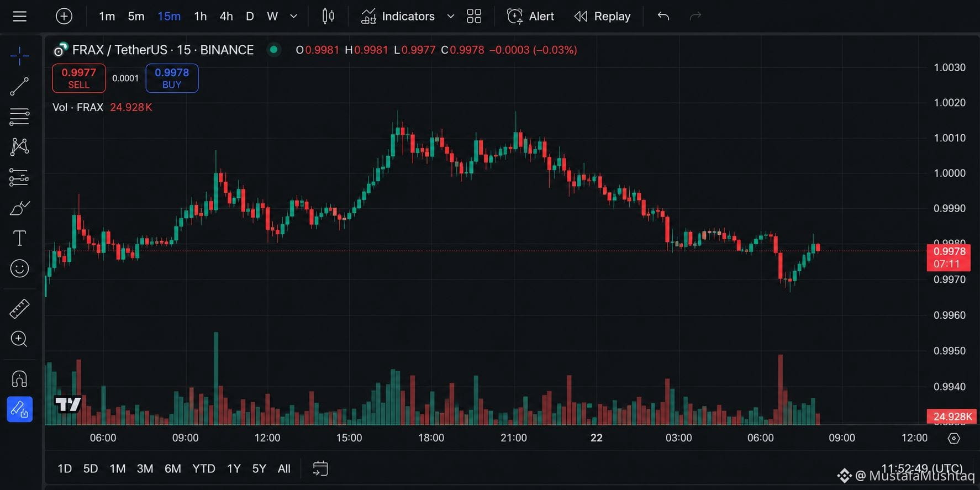Open the hamburger main menu
The image size is (980, 490).
pyautogui.click(x=20, y=16)
